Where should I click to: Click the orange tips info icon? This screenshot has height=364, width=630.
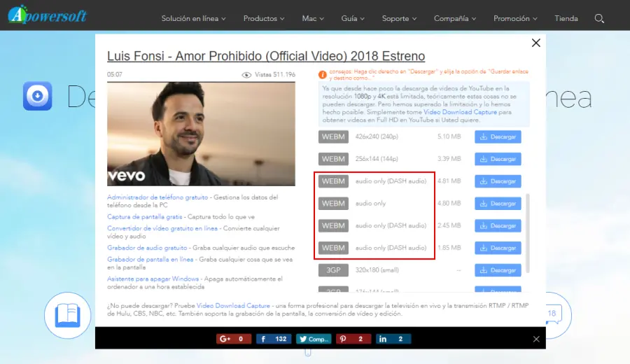pos(322,75)
